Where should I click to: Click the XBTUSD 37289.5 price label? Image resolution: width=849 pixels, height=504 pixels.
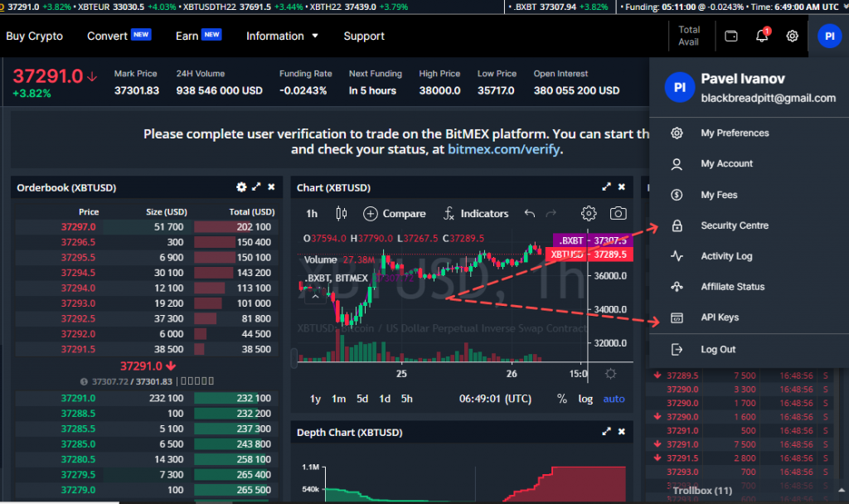(x=589, y=254)
